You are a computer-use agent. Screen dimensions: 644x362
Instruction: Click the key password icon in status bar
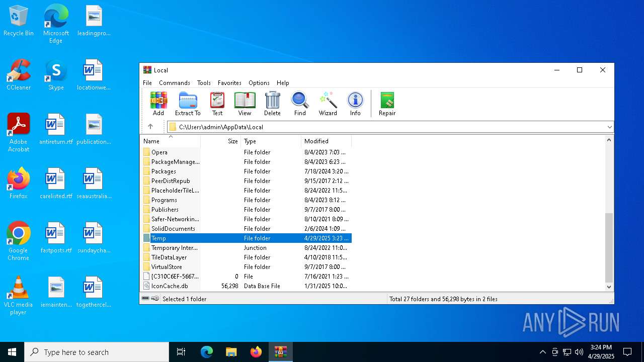(155, 299)
